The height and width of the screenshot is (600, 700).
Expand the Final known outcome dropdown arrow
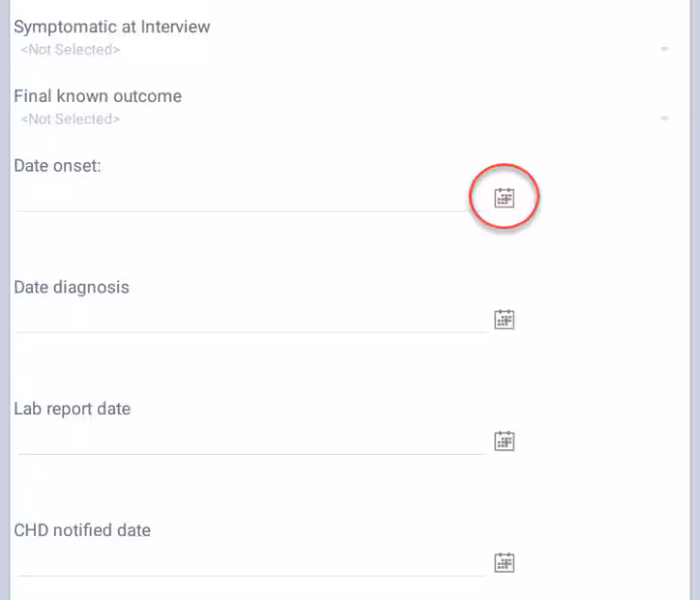664,119
